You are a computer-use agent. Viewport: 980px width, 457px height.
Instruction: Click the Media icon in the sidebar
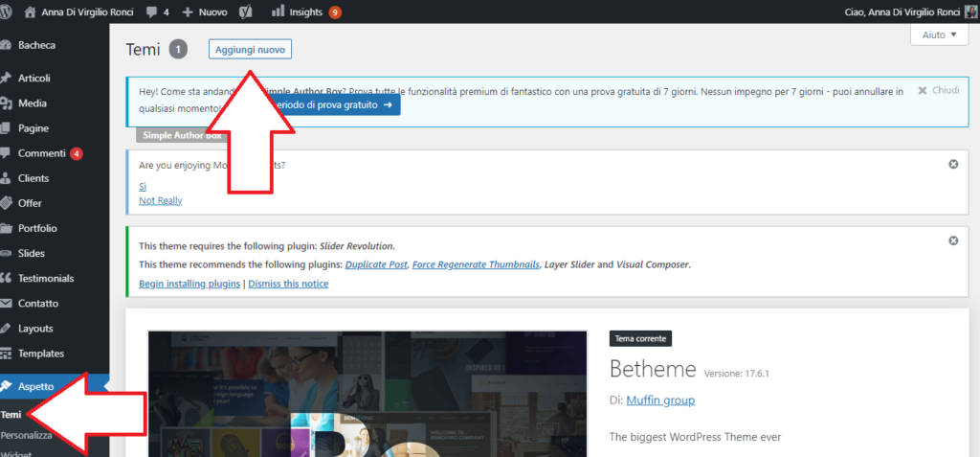pos(6,103)
